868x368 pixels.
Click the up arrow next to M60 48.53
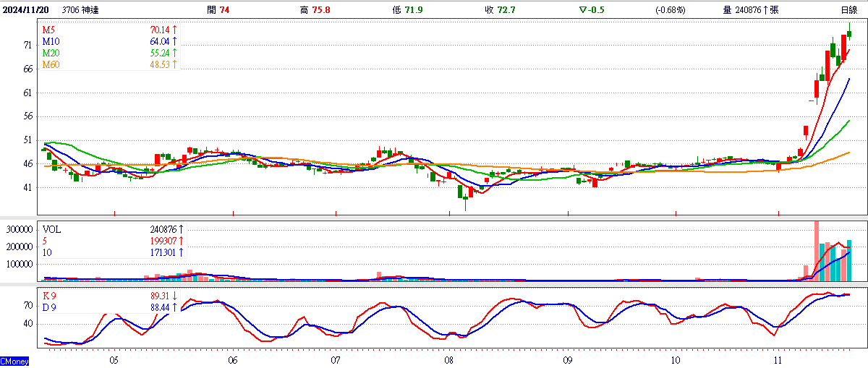click(174, 65)
